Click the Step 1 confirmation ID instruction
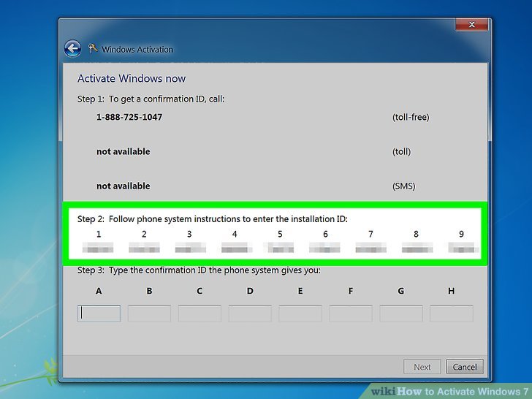532x399 pixels. point(151,99)
